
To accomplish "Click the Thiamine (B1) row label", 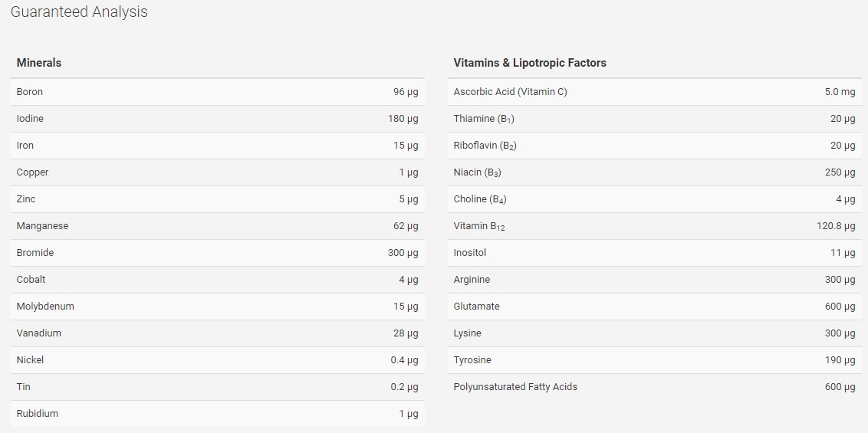I will [484, 119].
